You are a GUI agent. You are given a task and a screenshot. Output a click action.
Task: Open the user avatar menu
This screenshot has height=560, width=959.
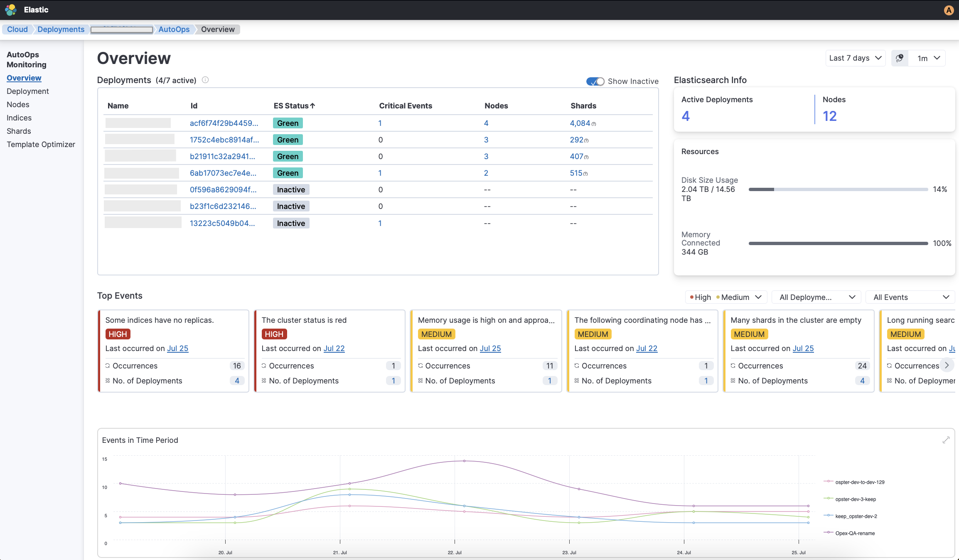tap(949, 10)
